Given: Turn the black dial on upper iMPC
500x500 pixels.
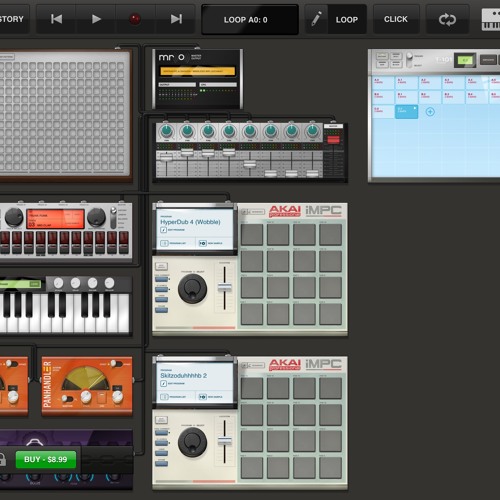Looking at the screenshot, I should pyautogui.click(x=192, y=289).
